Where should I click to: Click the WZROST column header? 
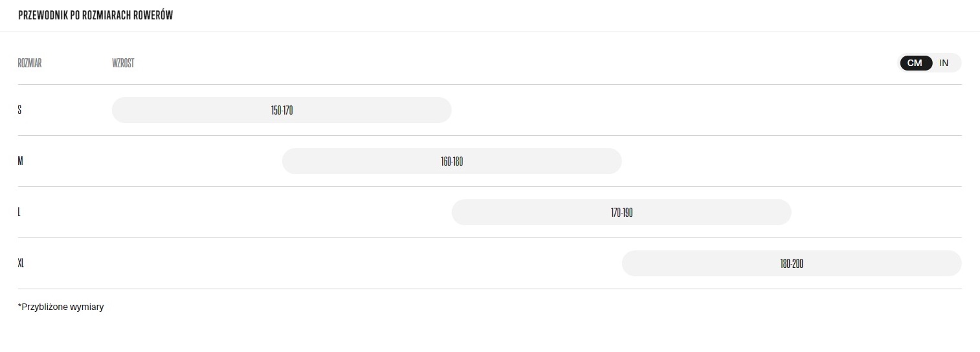[x=123, y=63]
